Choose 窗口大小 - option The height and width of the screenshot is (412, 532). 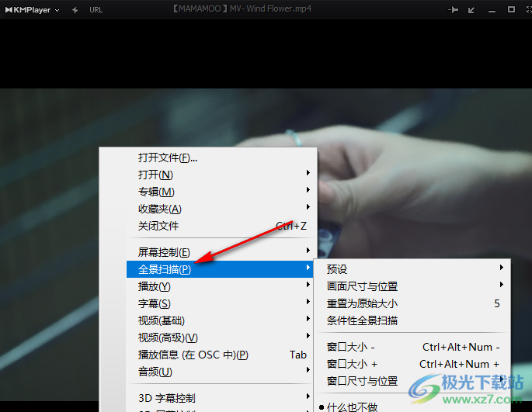[413, 347]
